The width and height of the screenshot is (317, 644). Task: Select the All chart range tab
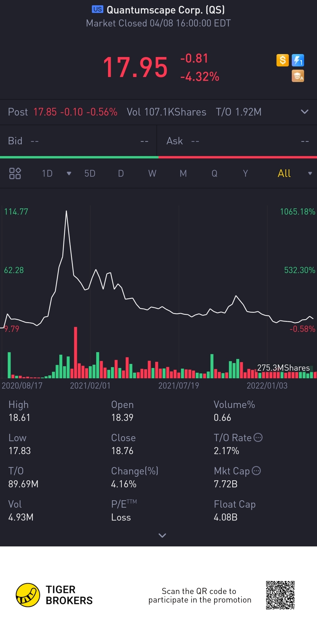(x=284, y=173)
